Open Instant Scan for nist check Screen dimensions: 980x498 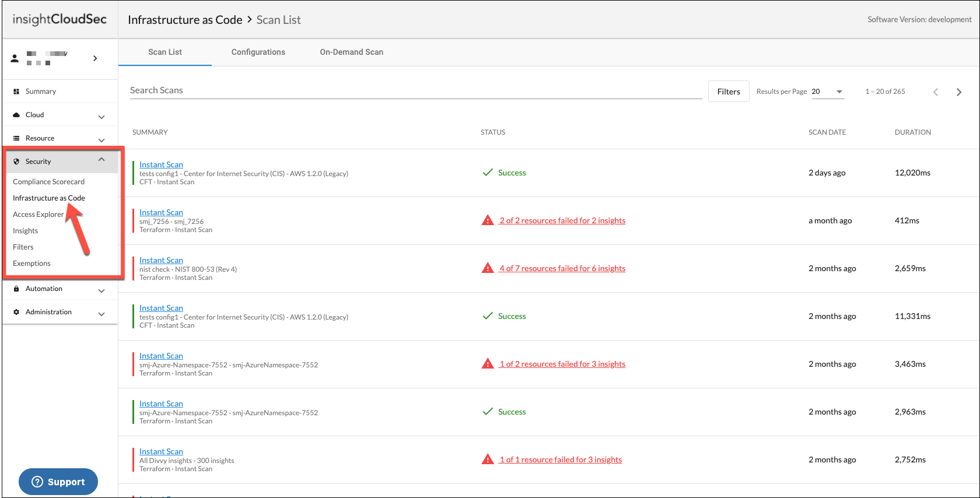161,261
